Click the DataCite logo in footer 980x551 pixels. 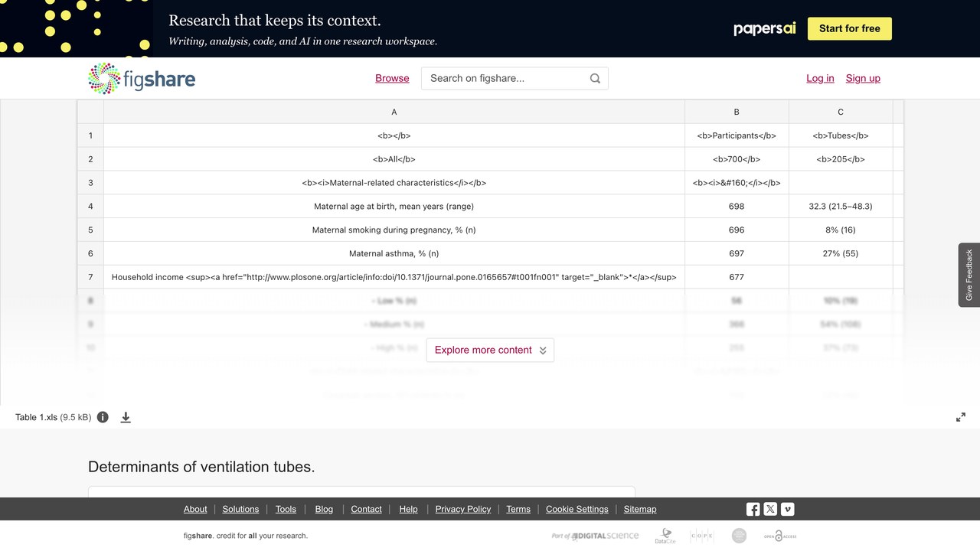(665, 536)
